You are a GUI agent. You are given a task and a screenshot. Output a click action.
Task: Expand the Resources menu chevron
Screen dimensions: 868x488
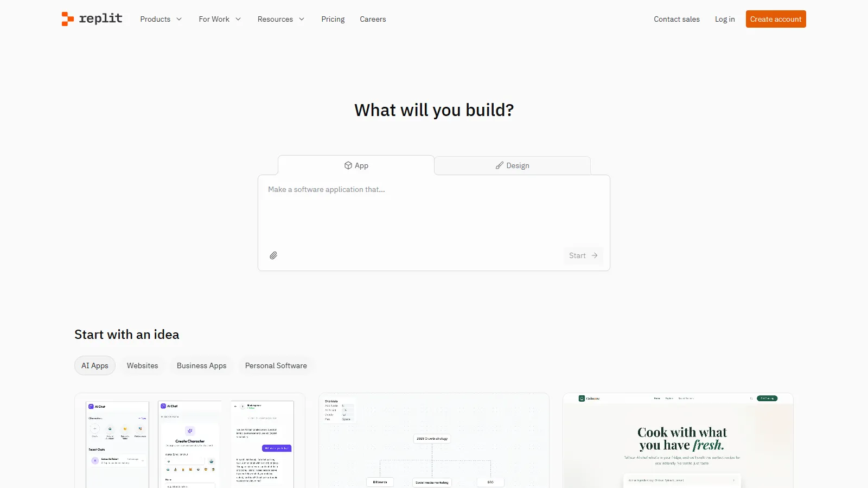[302, 19]
